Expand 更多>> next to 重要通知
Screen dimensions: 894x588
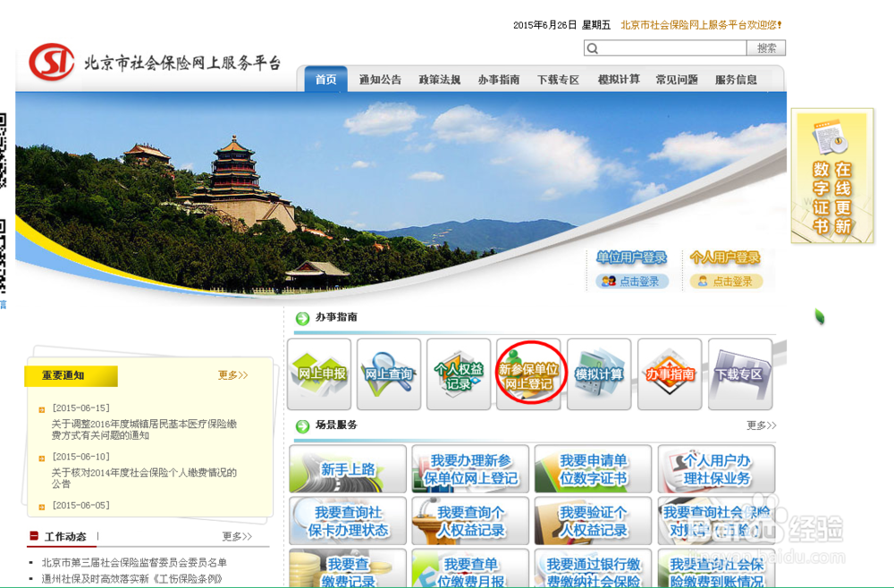click(x=232, y=376)
